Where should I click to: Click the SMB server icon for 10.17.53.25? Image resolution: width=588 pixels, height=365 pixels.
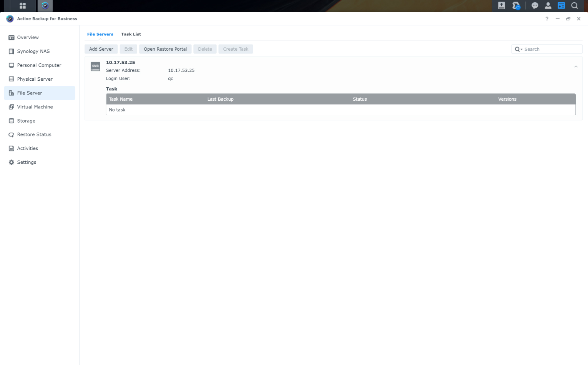95,66
